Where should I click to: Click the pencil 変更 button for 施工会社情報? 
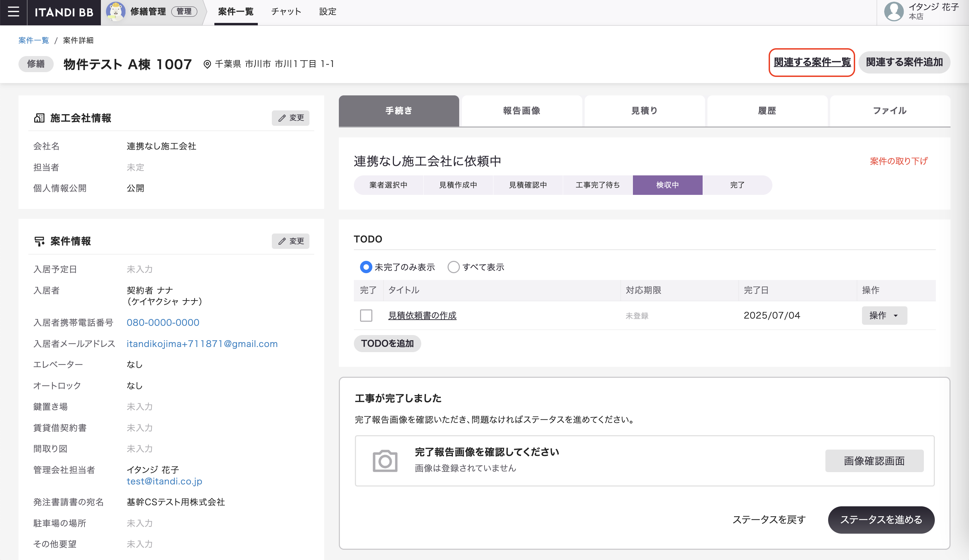pos(290,118)
